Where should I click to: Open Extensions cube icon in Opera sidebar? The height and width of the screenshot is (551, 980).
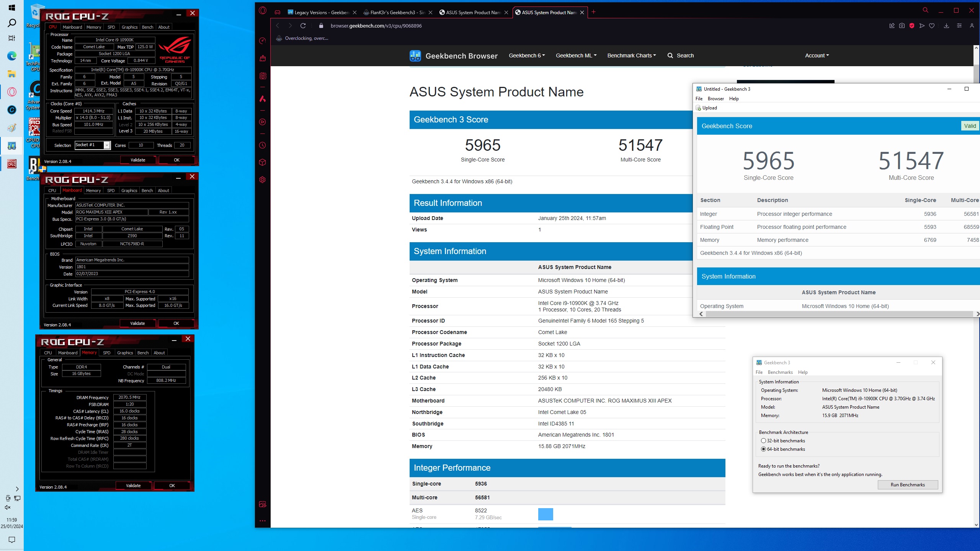(263, 162)
